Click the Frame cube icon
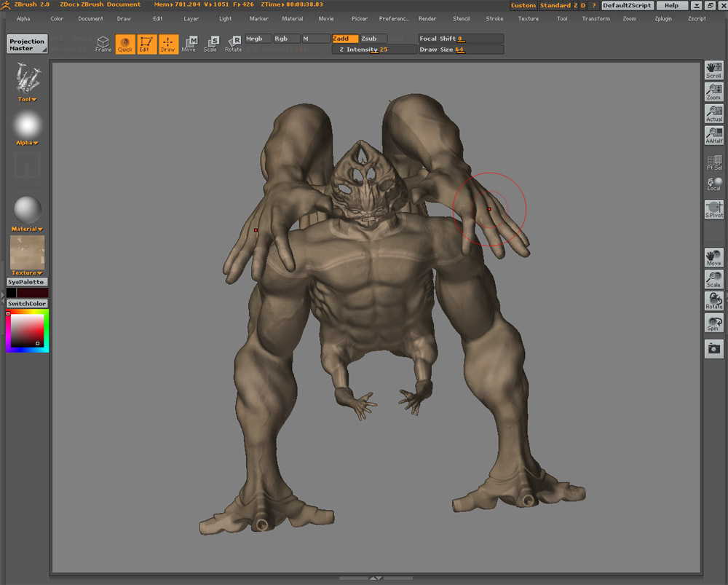This screenshot has width=728, height=585. pos(103,44)
